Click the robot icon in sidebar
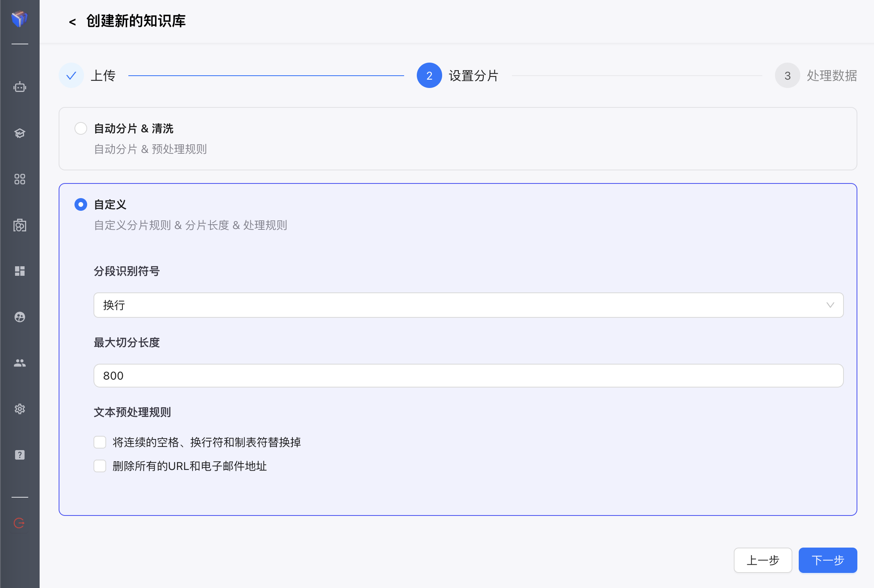Screen dimensions: 874x588 [x=20, y=87]
